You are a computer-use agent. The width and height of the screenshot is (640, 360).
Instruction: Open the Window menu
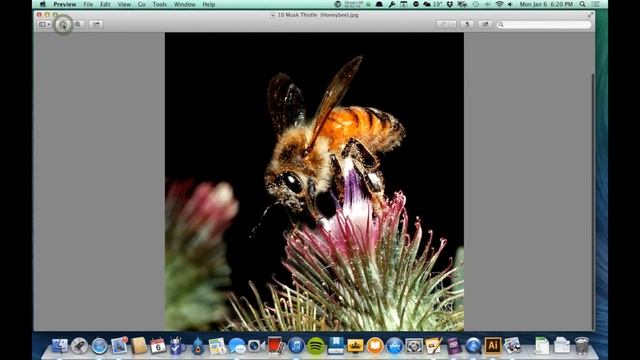pos(184,4)
